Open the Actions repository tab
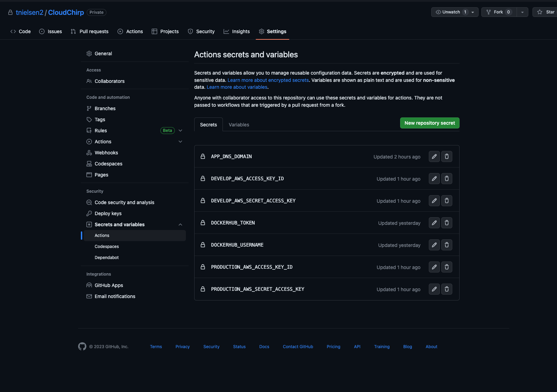Viewport: 557px width, 392px height. [130, 31]
